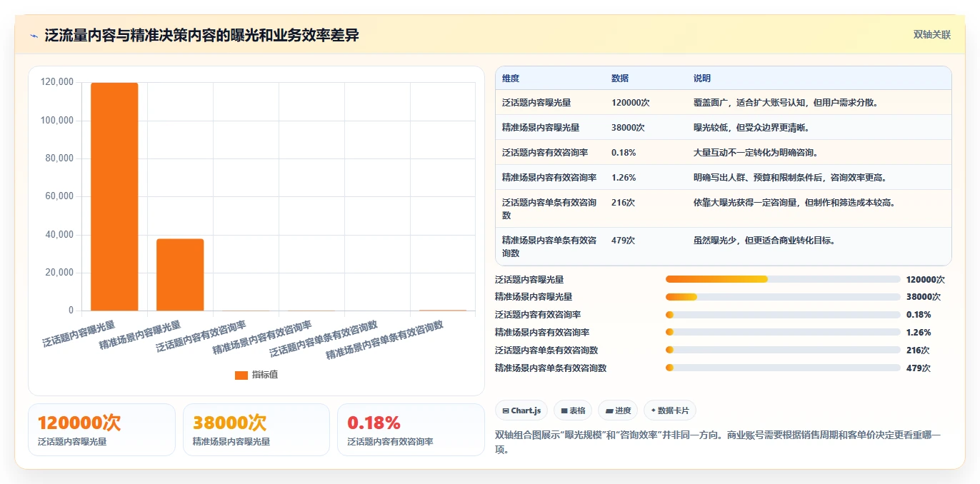This screenshot has height=484, width=980.
Task: Click footer note starting 双轴组合图展示
Action: (x=718, y=442)
